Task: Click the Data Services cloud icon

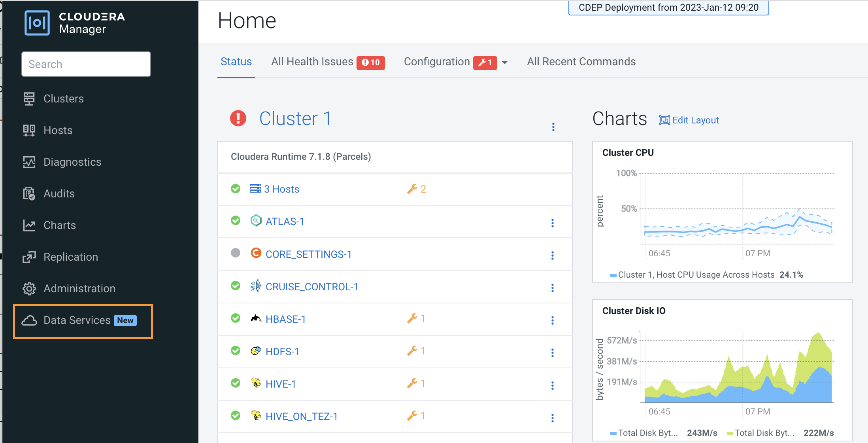Action: point(29,320)
